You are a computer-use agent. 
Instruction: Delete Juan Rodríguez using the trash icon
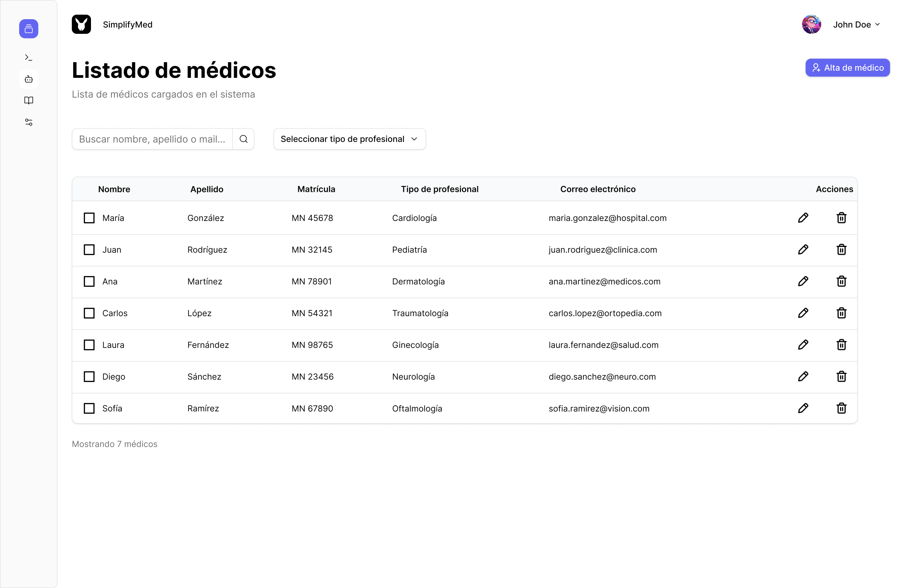(842, 249)
